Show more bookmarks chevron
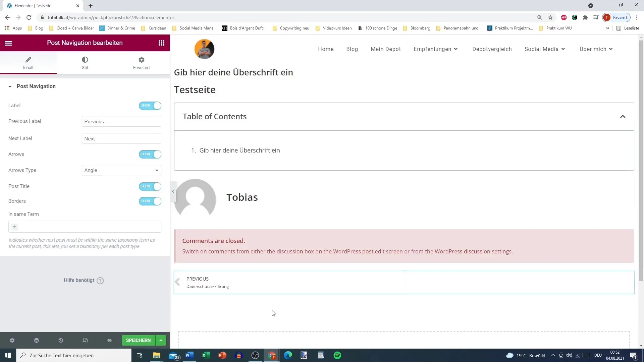 tap(607, 28)
